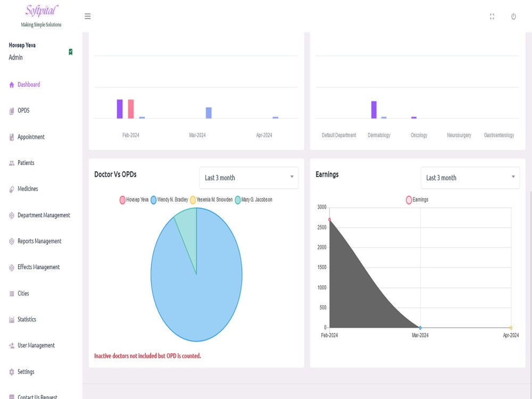This screenshot has width=532, height=399.
Task: Click the power logout icon
Action: click(514, 16)
